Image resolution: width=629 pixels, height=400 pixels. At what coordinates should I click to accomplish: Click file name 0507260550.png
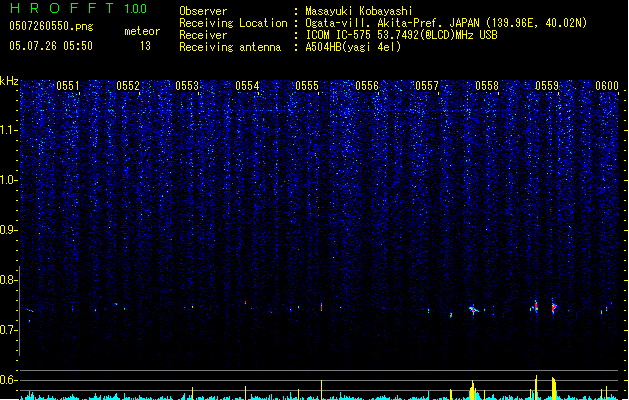pos(51,26)
